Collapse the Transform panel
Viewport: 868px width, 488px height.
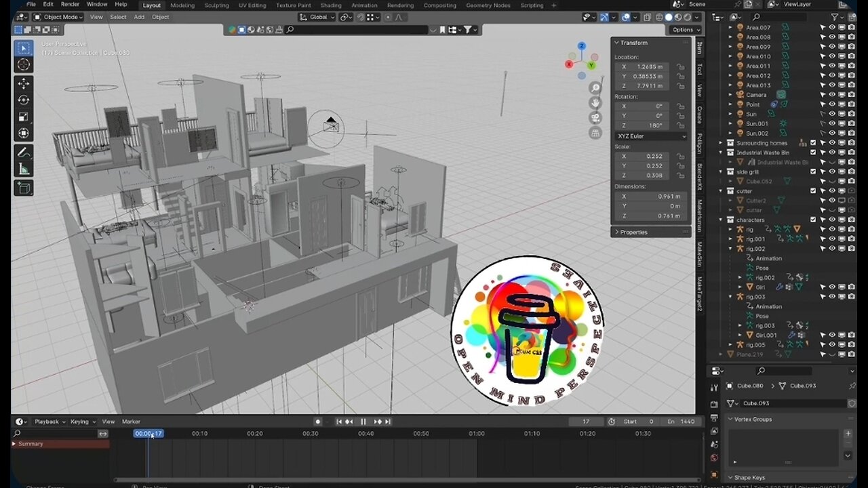(x=617, y=43)
